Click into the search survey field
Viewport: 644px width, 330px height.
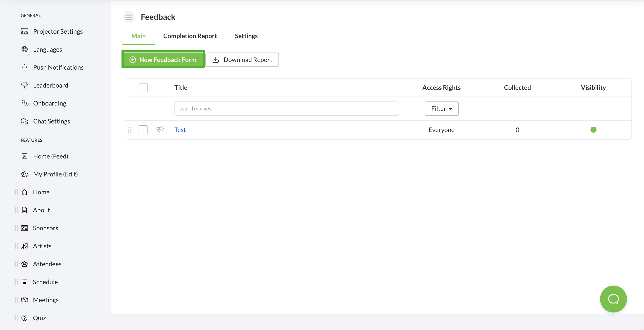pyautogui.click(x=286, y=109)
